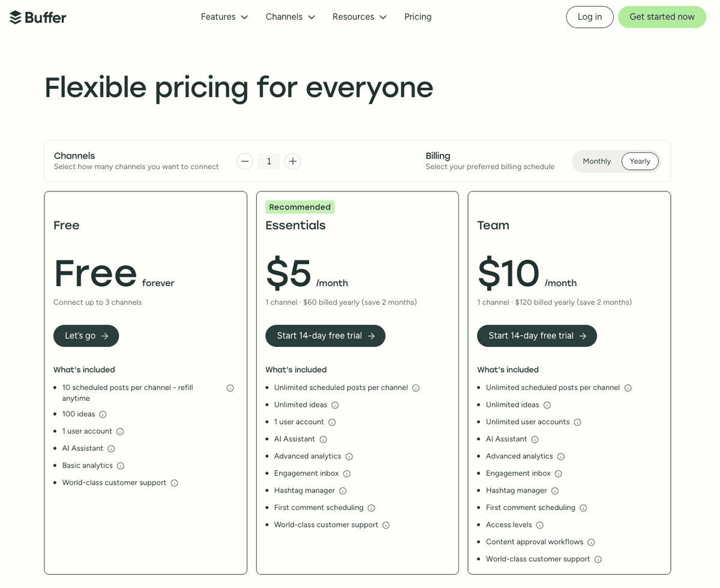
Task: Open info tooltip for AI Assistant in Free plan
Action: 111,448
